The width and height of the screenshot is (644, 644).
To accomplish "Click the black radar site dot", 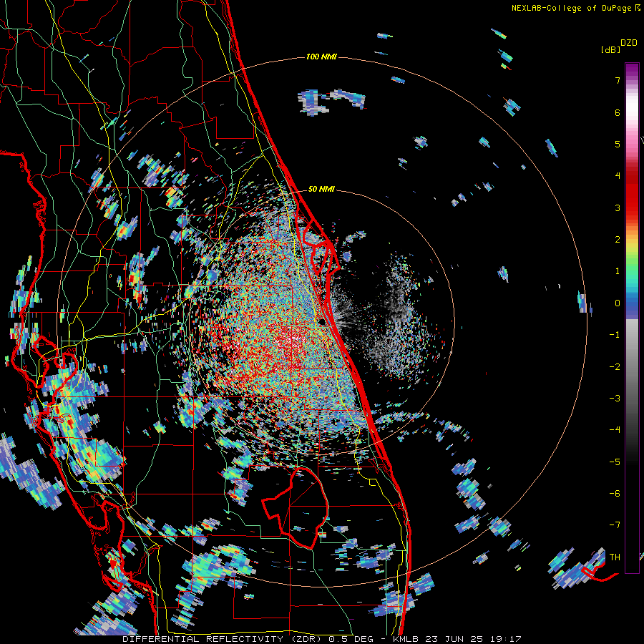I will click(323, 322).
